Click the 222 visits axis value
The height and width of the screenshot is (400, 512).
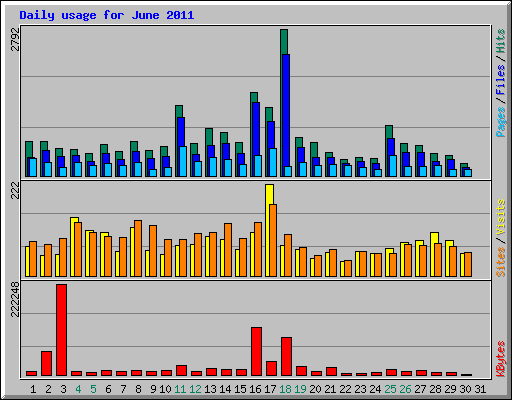click(15, 190)
